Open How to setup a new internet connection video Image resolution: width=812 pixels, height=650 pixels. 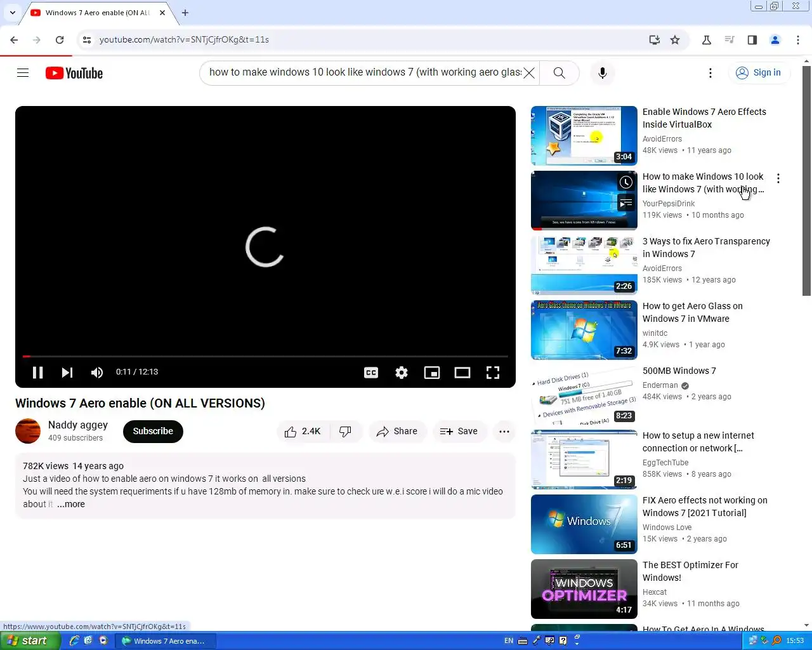[698, 442]
